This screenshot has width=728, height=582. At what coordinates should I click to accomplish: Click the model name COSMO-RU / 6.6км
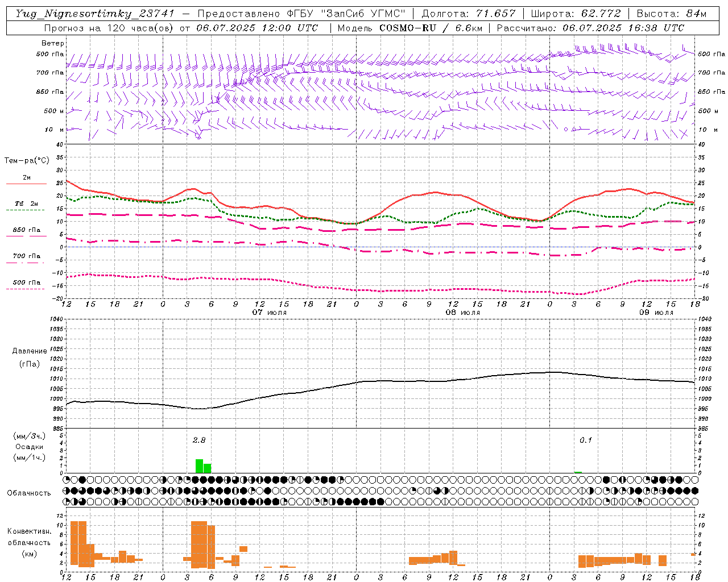pos(431,28)
